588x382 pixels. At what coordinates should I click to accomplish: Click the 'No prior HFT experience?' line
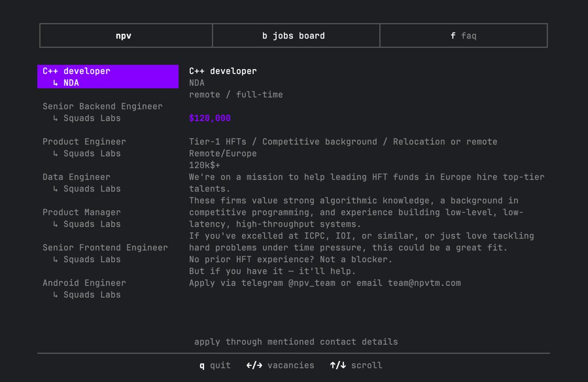pos(291,259)
